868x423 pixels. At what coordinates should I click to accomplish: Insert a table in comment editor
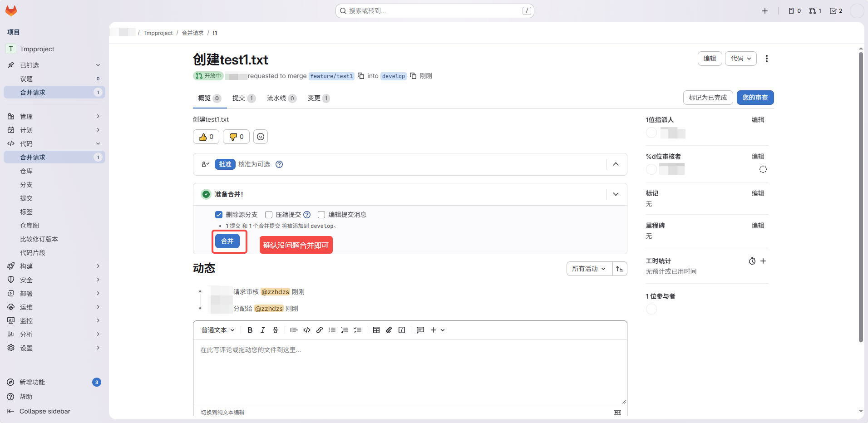click(x=376, y=330)
